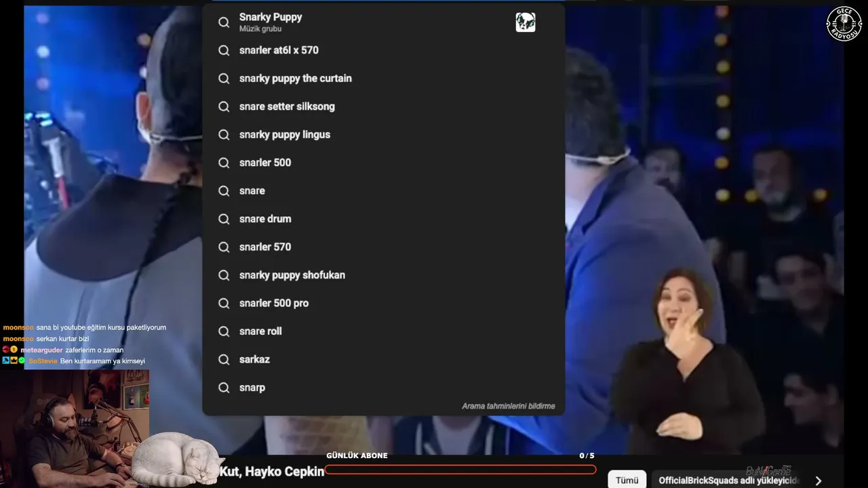The height and width of the screenshot is (488, 868).
Task: Click moonsoo's 'youtube eğitim kursu paketliyorum' message
Action: tap(101, 327)
